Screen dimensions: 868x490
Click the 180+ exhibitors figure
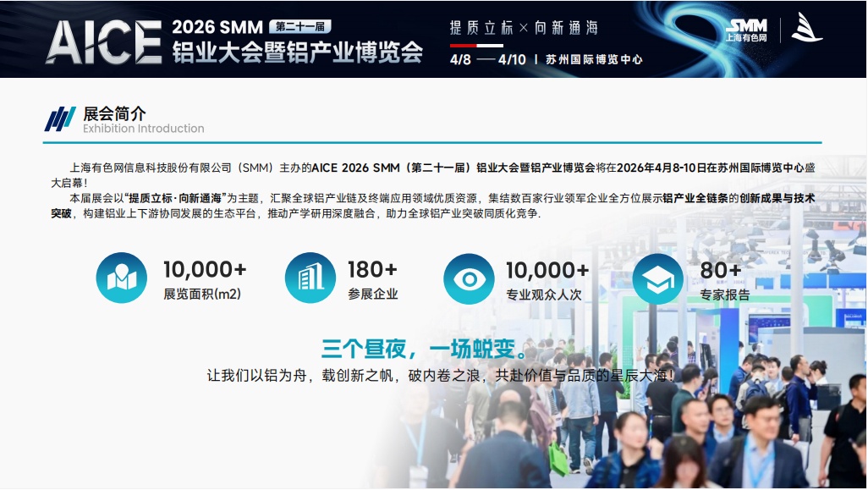point(372,270)
